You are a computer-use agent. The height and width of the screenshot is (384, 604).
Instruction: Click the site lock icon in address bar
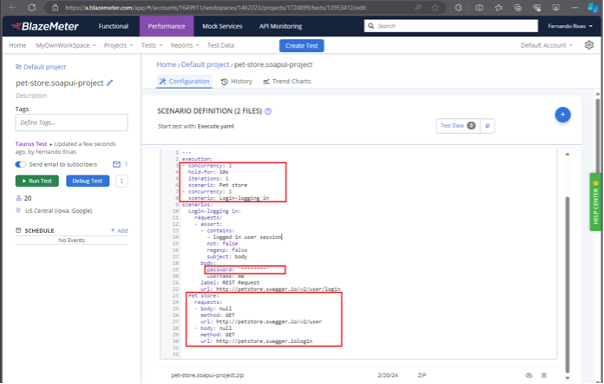pyautogui.click(x=55, y=7)
